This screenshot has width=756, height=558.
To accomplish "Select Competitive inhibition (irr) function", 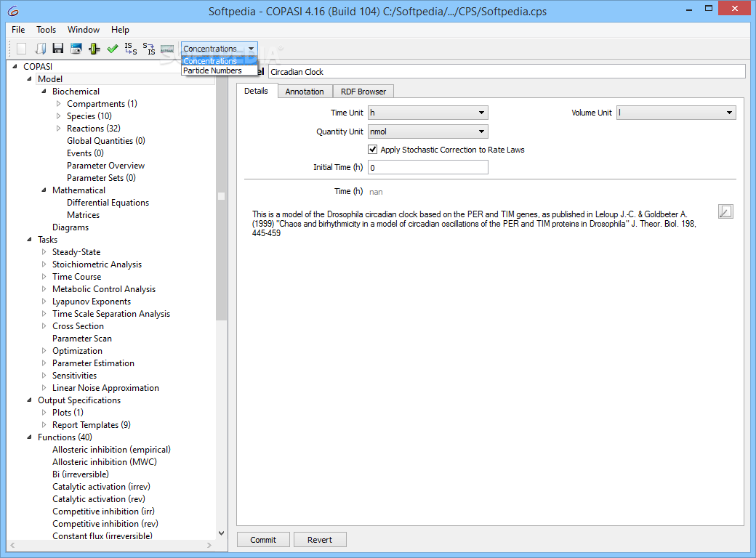I will click(x=104, y=511).
